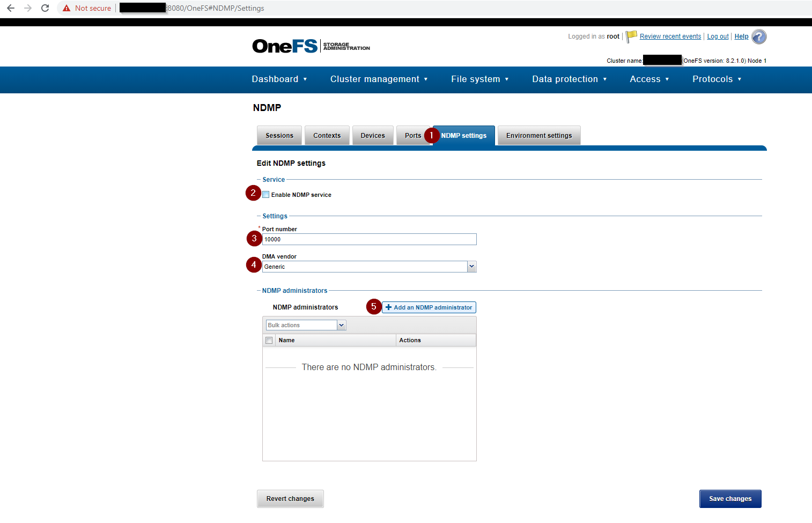Click the browser refresh icon

45,8
